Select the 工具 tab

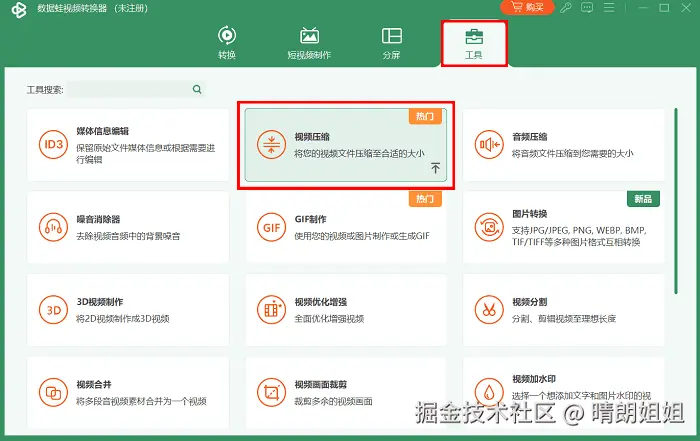(x=474, y=43)
